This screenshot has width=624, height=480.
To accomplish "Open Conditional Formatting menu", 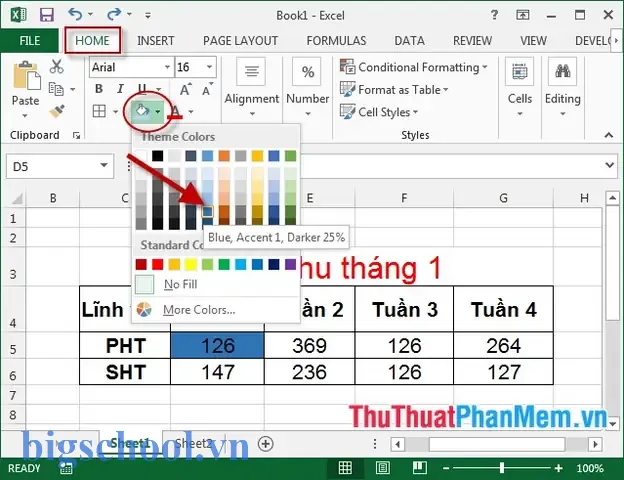I will [414, 67].
